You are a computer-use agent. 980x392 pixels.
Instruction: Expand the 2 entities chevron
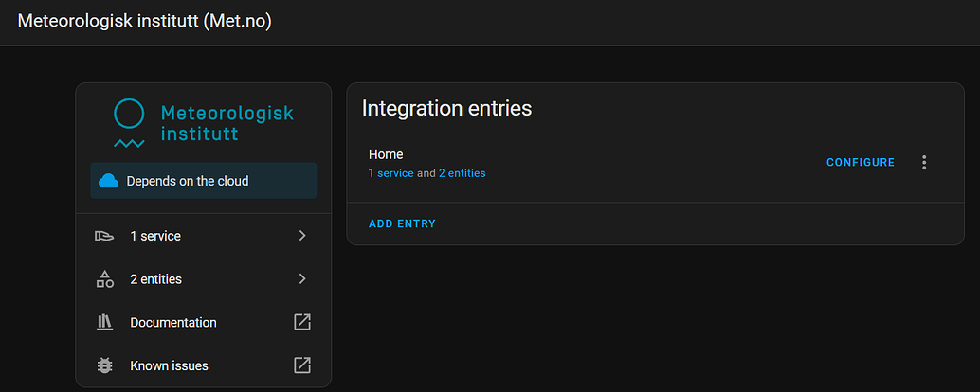(302, 279)
